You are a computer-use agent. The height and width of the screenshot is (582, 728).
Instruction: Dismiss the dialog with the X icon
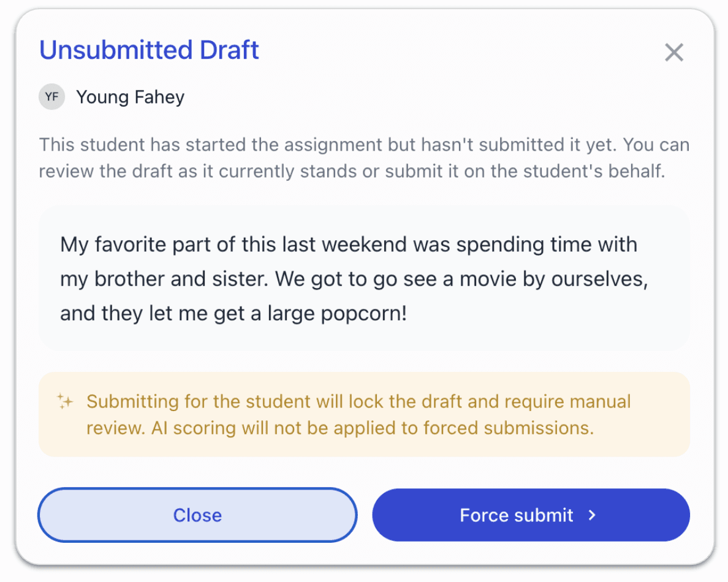coord(673,53)
